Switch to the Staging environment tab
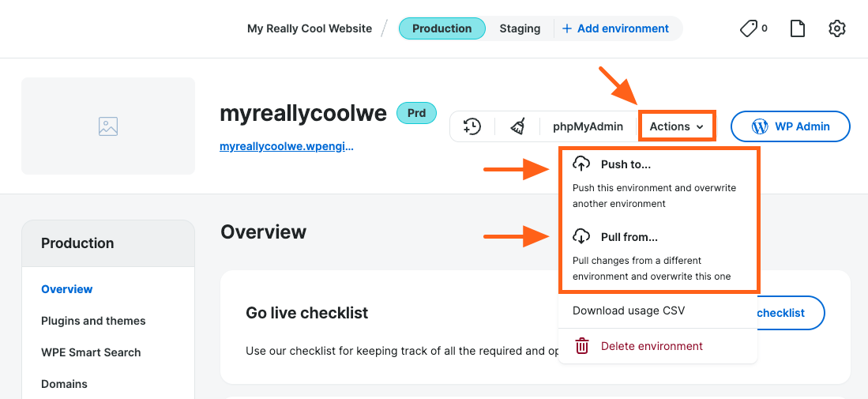 click(x=520, y=28)
